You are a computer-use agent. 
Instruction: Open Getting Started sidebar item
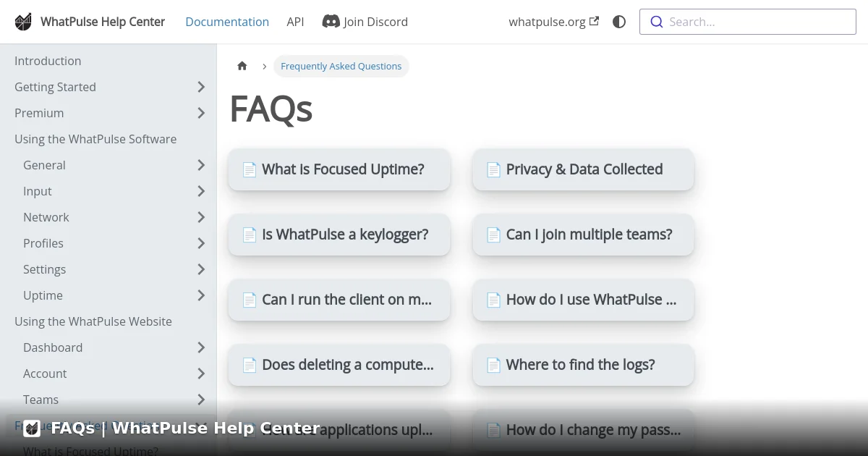click(55, 87)
